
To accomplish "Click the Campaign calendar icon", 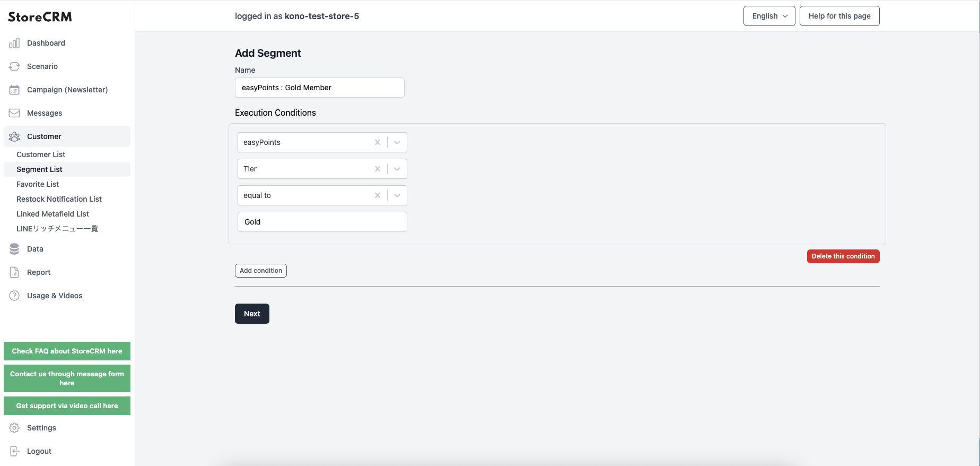I will pyautogui.click(x=14, y=90).
